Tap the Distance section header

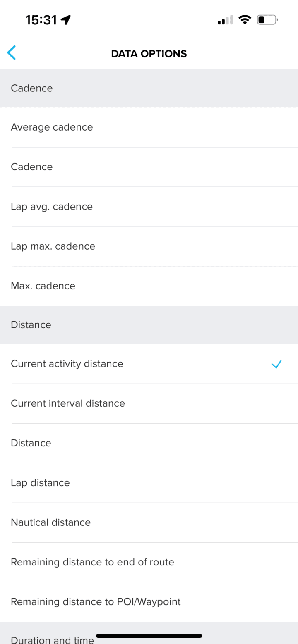[31, 325]
